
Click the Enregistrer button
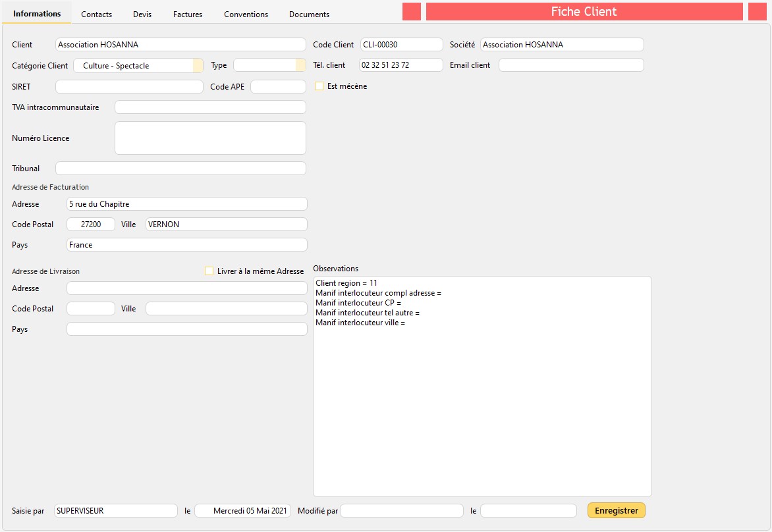coord(616,510)
